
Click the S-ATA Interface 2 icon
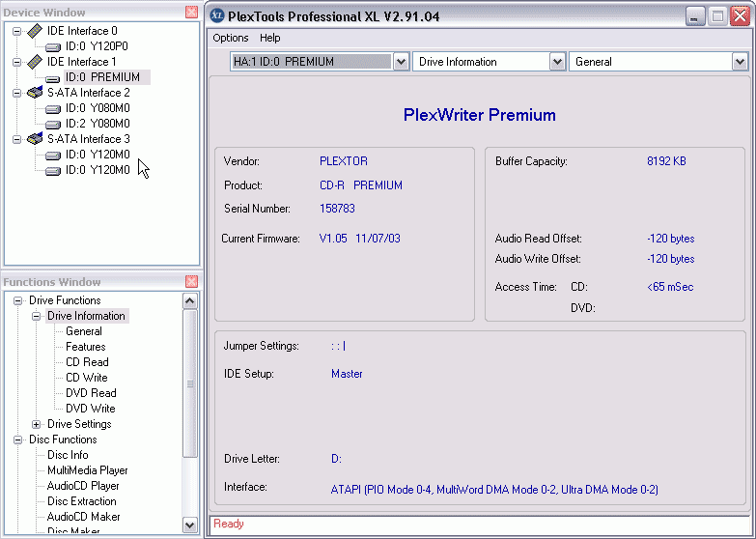pos(35,92)
